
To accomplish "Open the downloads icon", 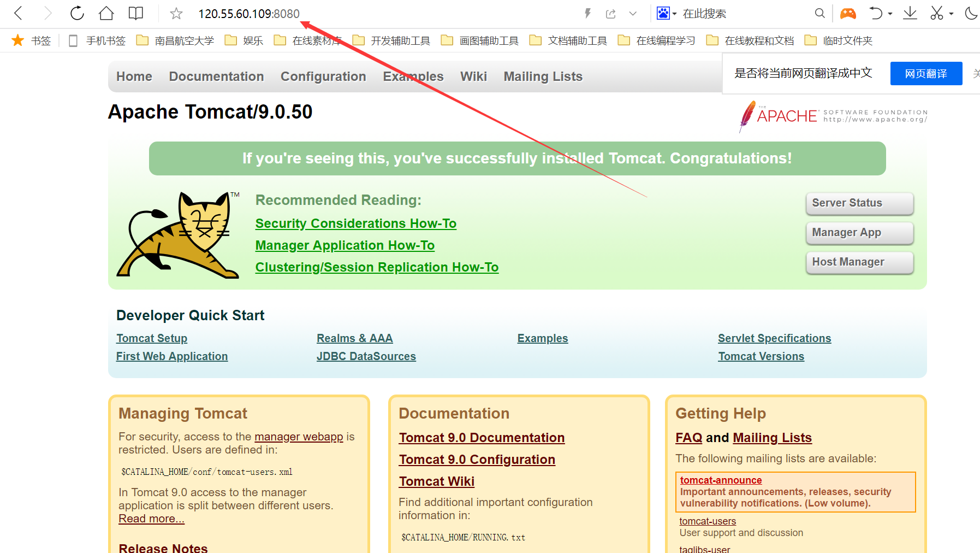I will point(910,13).
